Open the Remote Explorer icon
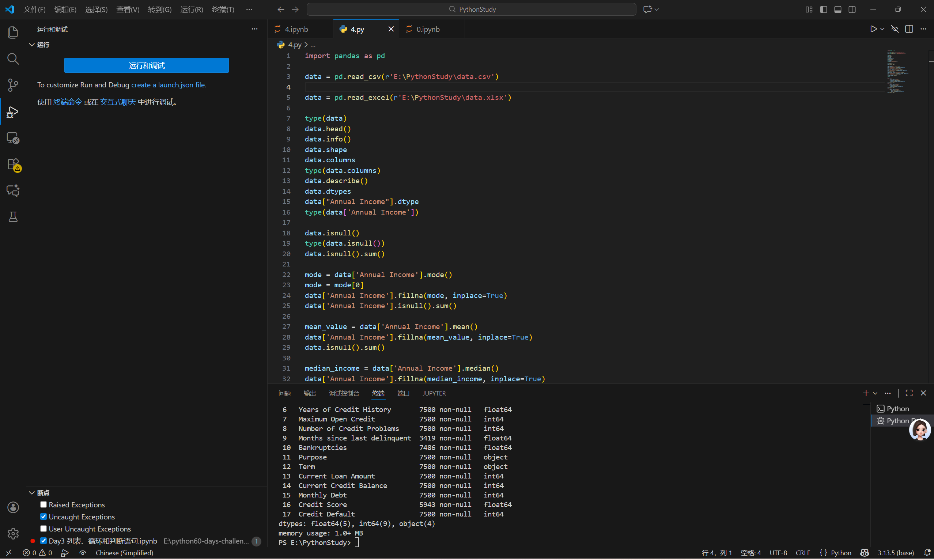 click(13, 138)
